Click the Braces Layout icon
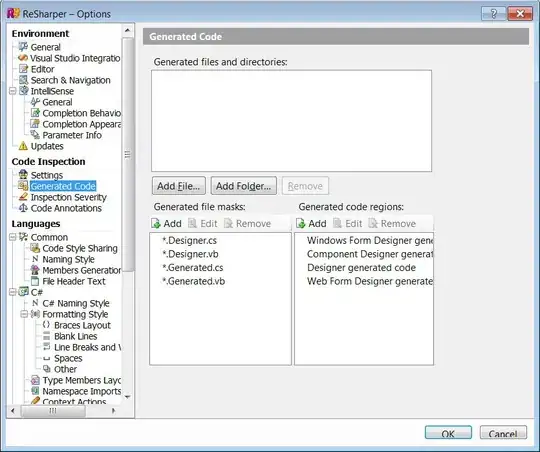The height and width of the screenshot is (452, 540). [x=46, y=325]
